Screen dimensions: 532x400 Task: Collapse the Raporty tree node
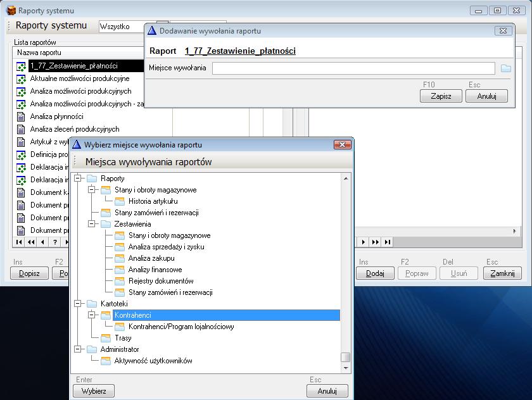click(78, 178)
